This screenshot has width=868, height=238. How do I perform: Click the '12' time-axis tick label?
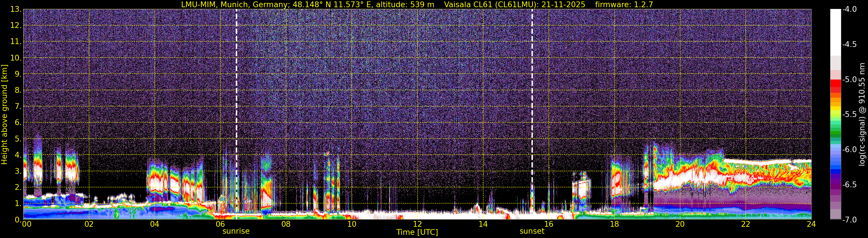tap(417, 224)
